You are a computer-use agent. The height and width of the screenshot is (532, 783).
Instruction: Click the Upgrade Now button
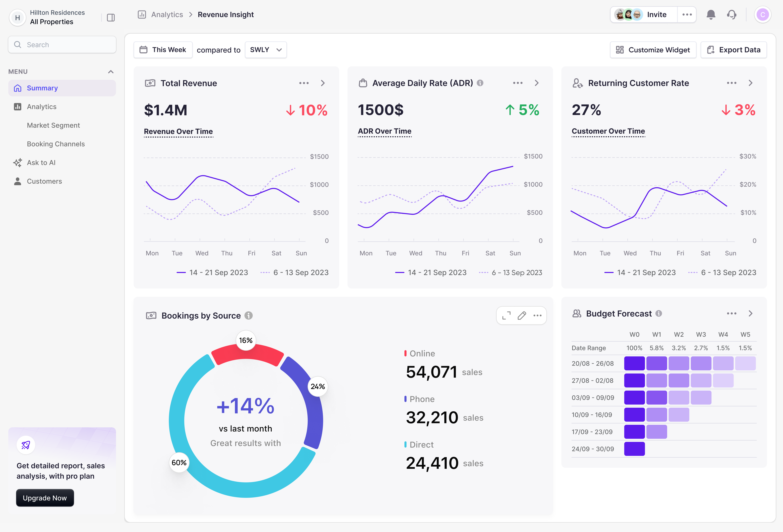(x=45, y=498)
